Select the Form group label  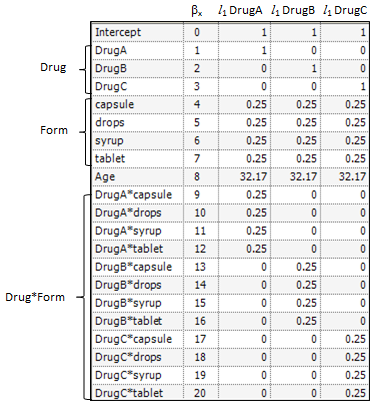coord(54,130)
